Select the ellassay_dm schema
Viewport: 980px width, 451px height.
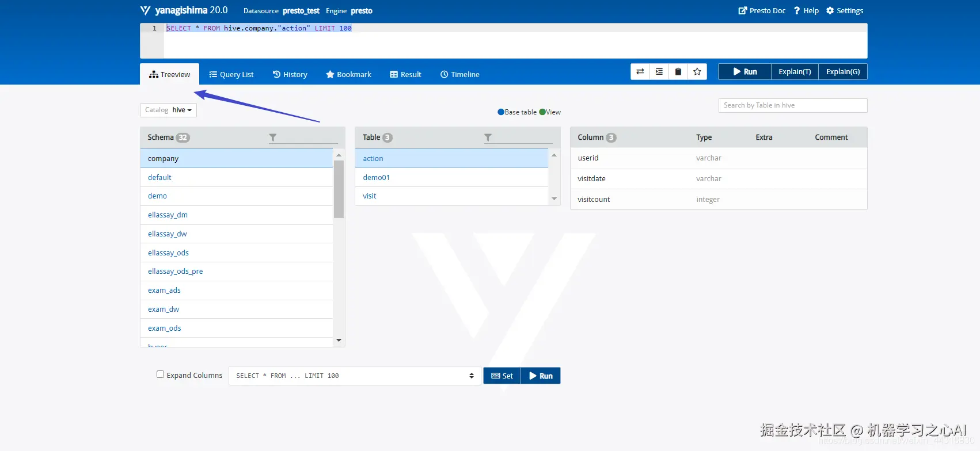(x=237, y=215)
